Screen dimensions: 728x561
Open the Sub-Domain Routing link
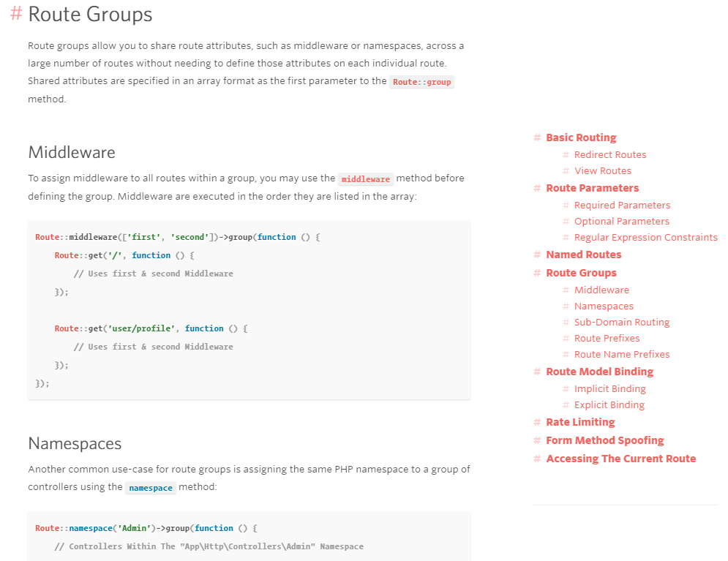tap(622, 322)
